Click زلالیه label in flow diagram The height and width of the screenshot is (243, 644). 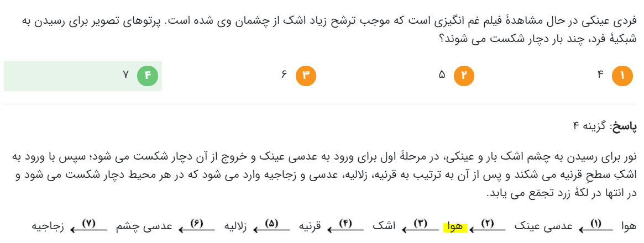coord(235,227)
